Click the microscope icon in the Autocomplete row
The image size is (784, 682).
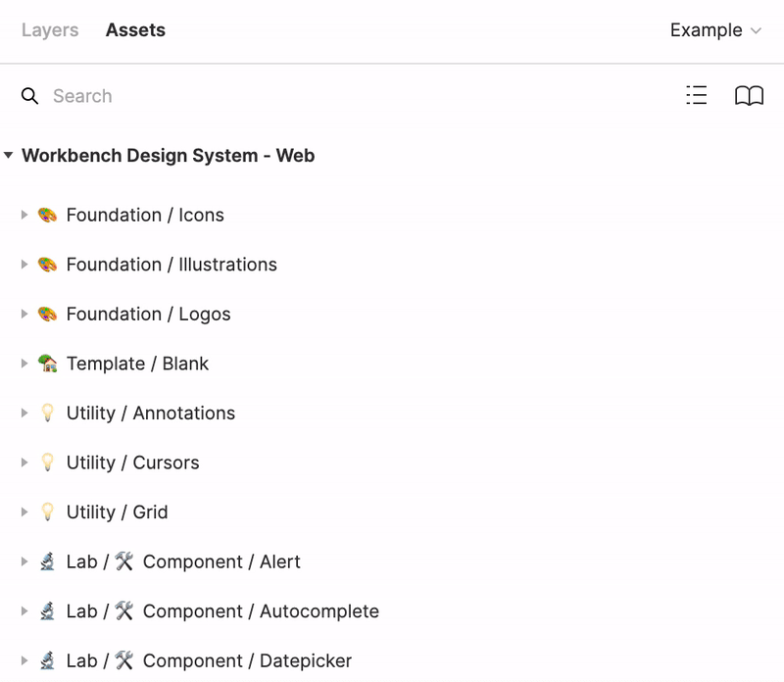[x=47, y=611]
